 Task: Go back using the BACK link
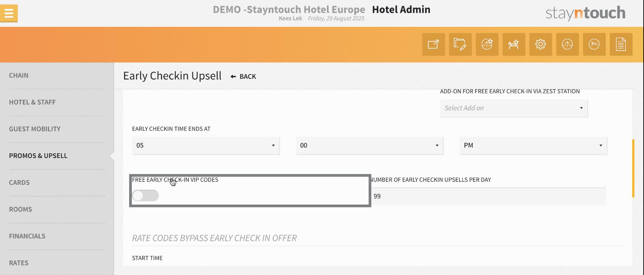tap(243, 76)
